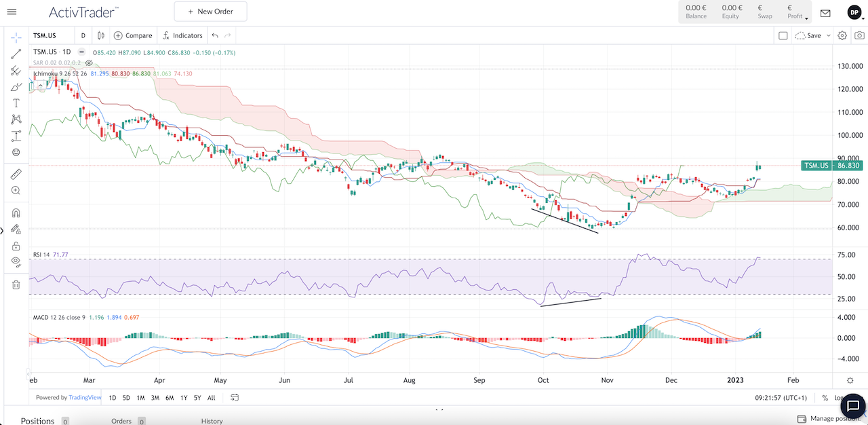Select the pitchfork drawing tool
Viewport: 868px width, 425px height.
coord(16,70)
